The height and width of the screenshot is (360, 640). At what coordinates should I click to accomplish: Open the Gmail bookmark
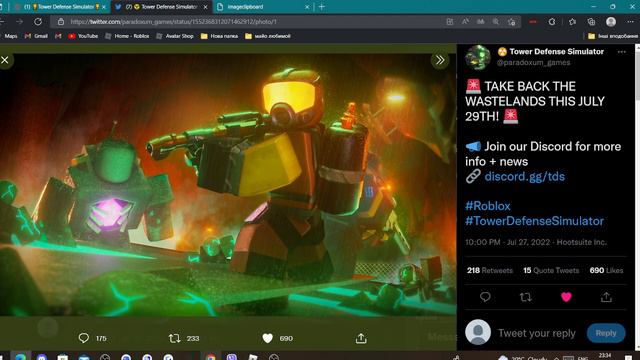[x=36, y=36]
